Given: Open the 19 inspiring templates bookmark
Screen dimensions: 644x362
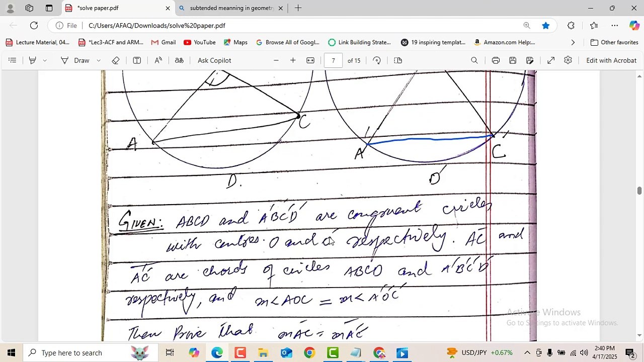Looking at the screenshot, I should pos(433,42).
